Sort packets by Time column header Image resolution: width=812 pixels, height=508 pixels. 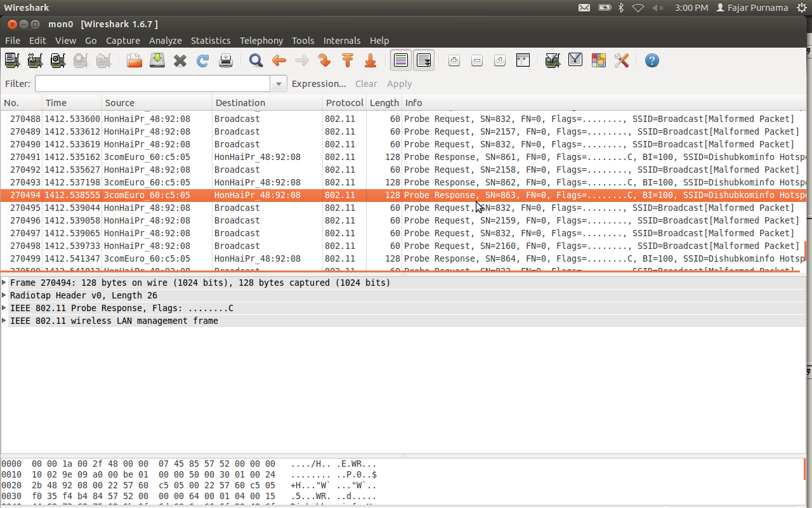72,103
